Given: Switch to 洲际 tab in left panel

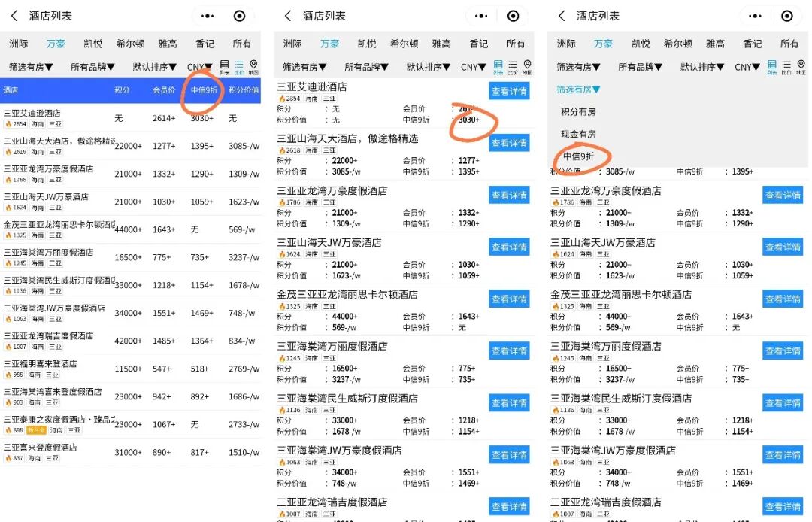Looking at the screenshot, I should coord(19,44).
